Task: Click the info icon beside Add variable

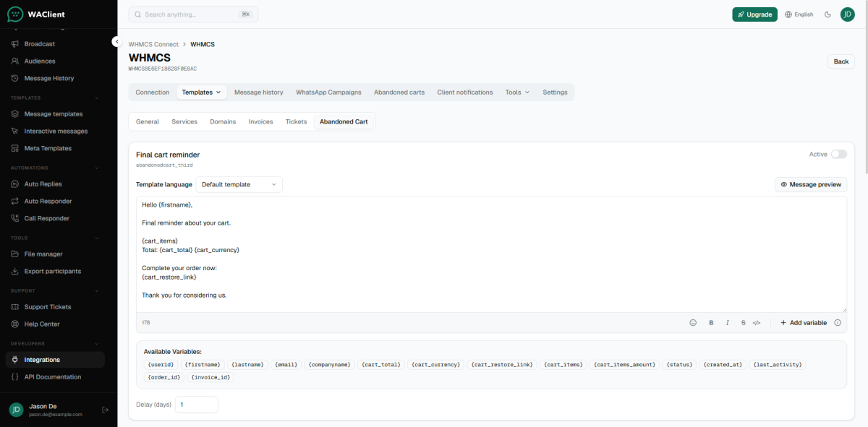Action: coord(838,323)
